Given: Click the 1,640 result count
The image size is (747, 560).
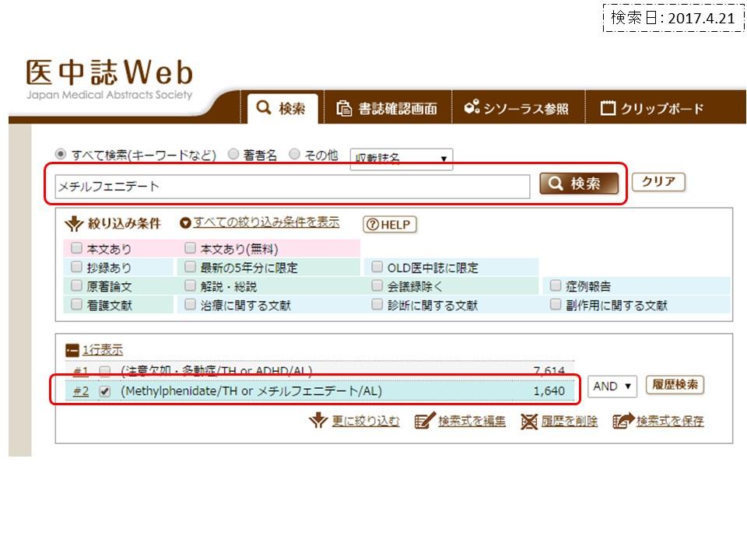Looking at the screenshot, I should tap(549, 391).
